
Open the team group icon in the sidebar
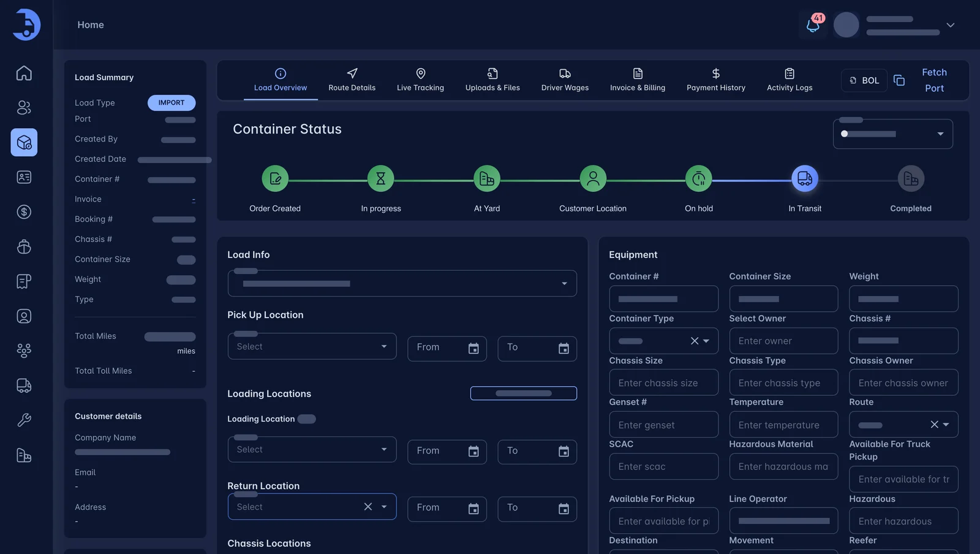click(x=24, y=351)
